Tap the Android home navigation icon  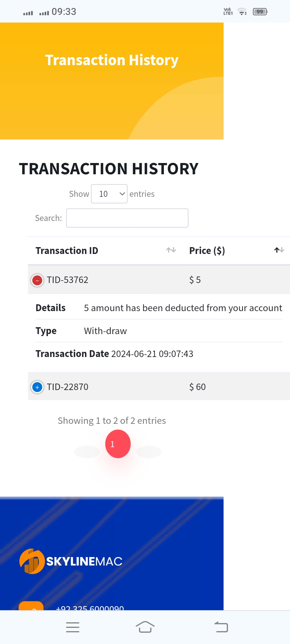145,627
